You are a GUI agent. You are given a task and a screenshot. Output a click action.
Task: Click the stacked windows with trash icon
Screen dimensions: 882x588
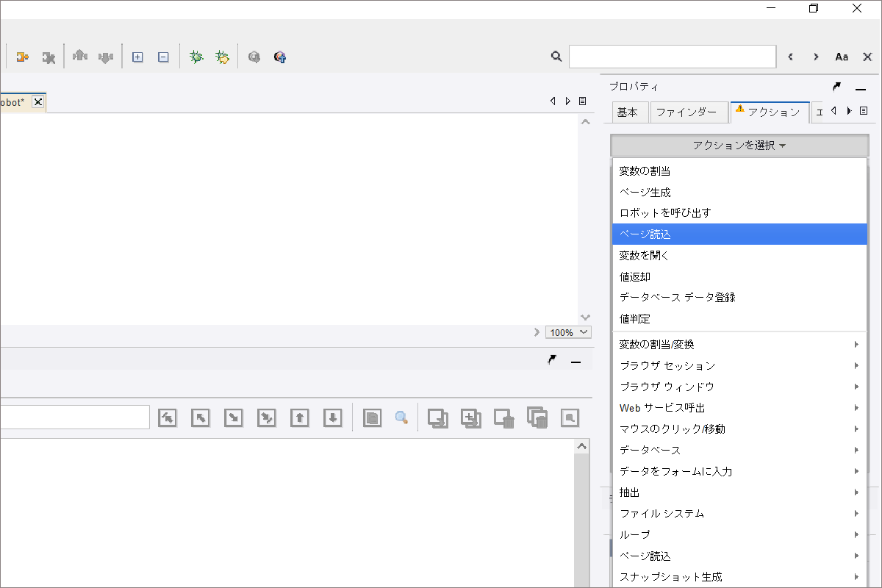538,417
